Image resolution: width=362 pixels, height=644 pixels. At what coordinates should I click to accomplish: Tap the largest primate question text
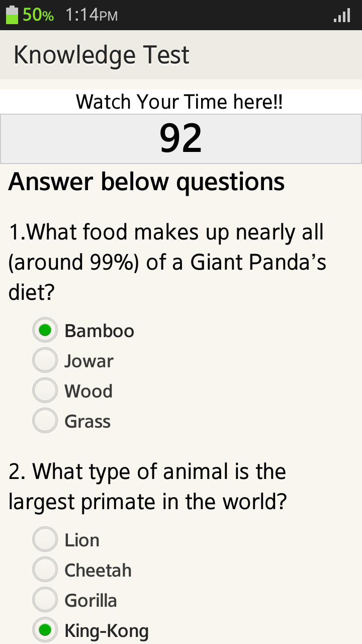click(147, 487)
